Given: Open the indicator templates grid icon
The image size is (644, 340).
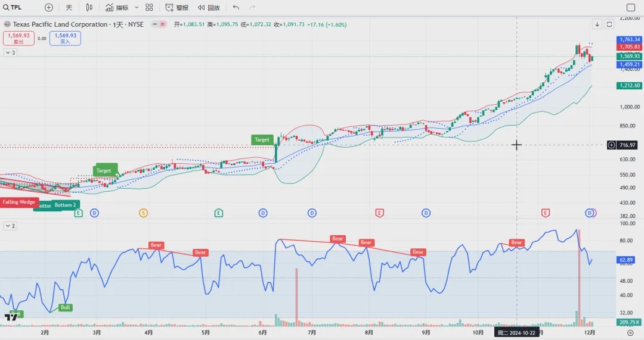Looking at the screenshot, I should (149, 8).
